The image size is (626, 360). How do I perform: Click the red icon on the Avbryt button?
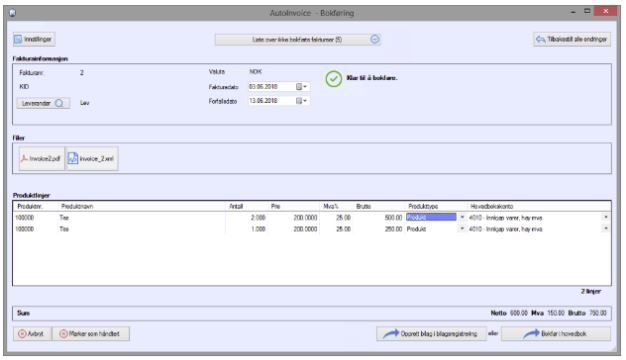tap(22, 334)
